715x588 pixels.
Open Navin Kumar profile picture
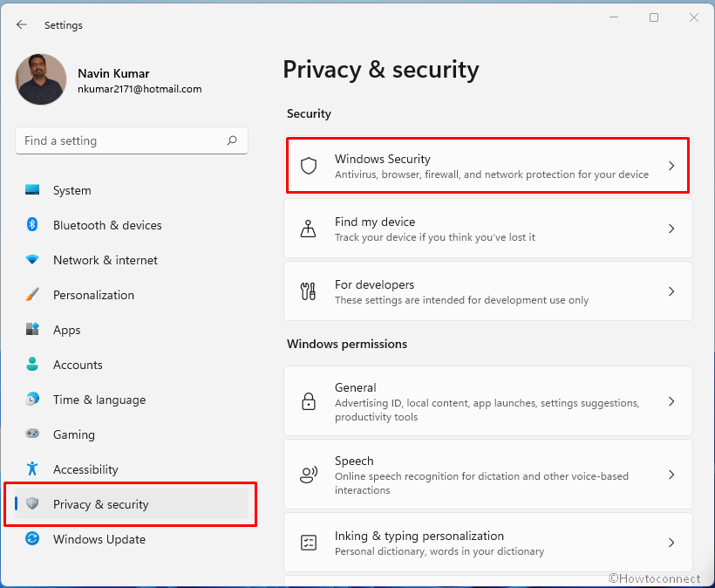(x=41, y=79)
